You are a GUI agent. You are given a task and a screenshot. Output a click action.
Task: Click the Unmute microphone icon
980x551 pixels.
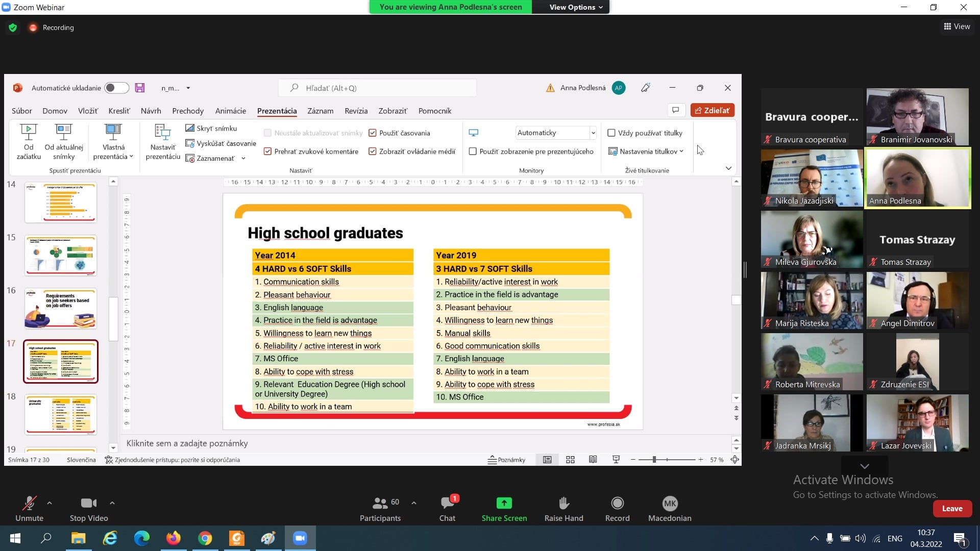point(29,504)
